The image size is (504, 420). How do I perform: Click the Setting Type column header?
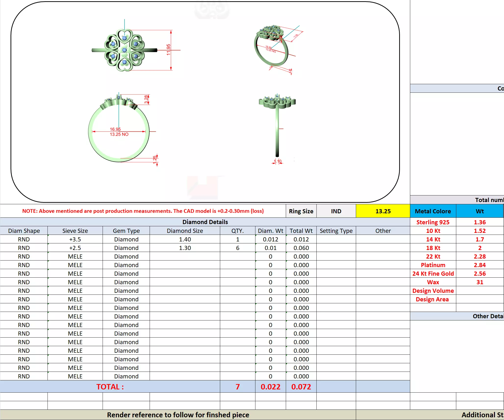coord(336,231)
